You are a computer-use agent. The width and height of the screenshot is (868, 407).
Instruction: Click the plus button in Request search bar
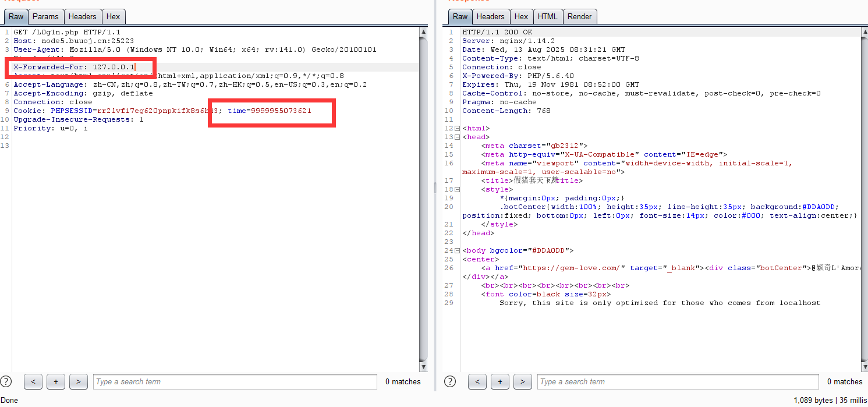tap(56, 382)
